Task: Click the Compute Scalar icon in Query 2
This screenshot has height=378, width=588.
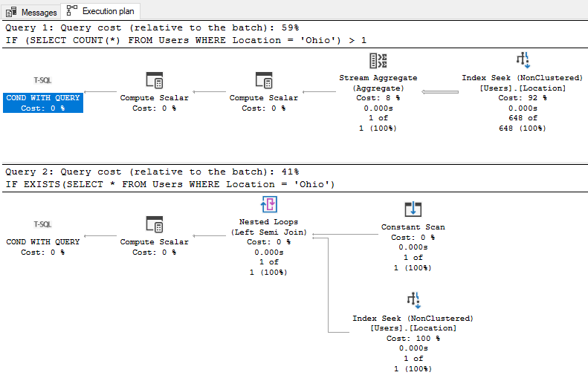Action: [x=155, y=225]
